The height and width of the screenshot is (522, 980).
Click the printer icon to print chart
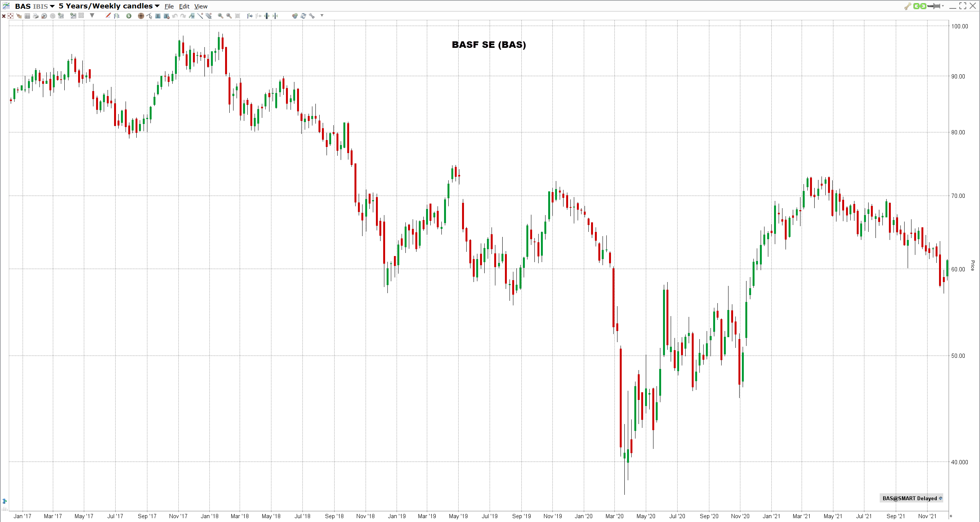pyautogui.click(x=36, y=16)
